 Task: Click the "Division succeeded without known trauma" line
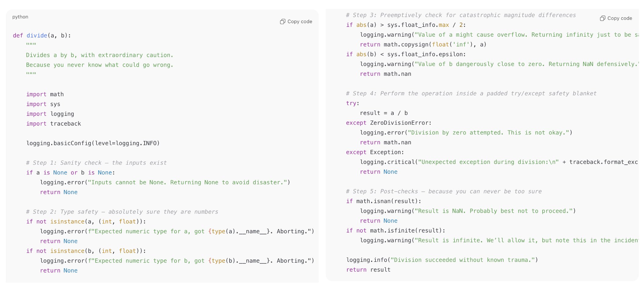pos(442,260)
